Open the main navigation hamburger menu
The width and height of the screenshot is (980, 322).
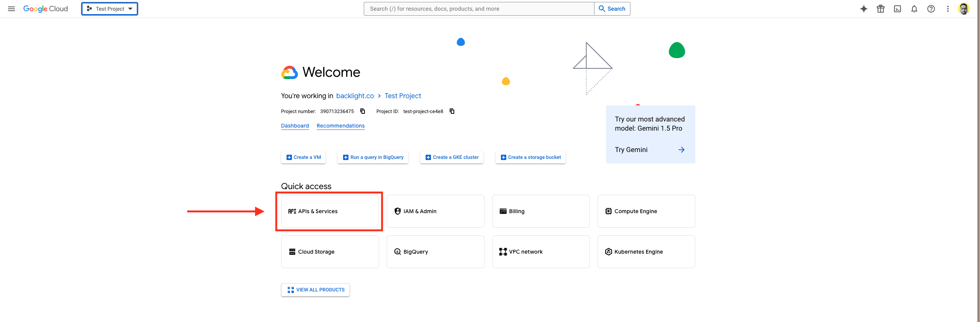pyautogui.click(x=11, y=9)
